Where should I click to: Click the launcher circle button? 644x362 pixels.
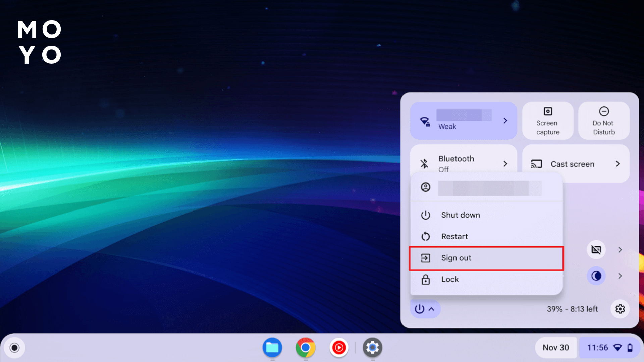(x=14, y=348)
